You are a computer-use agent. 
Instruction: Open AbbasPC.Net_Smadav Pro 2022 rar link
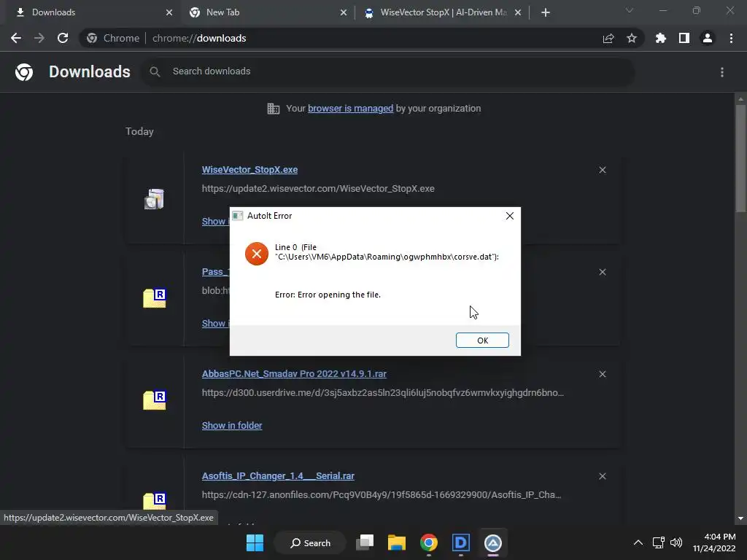pyautogui.click(x=294, y=374)
